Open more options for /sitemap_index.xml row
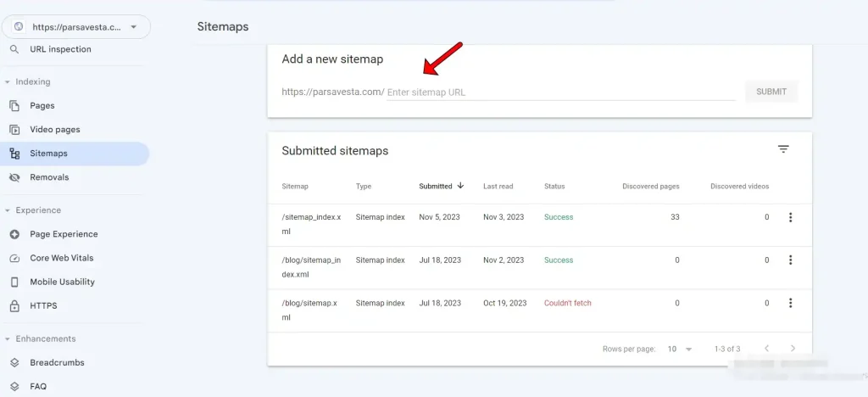The image size is (868, 397). point(791,218)
